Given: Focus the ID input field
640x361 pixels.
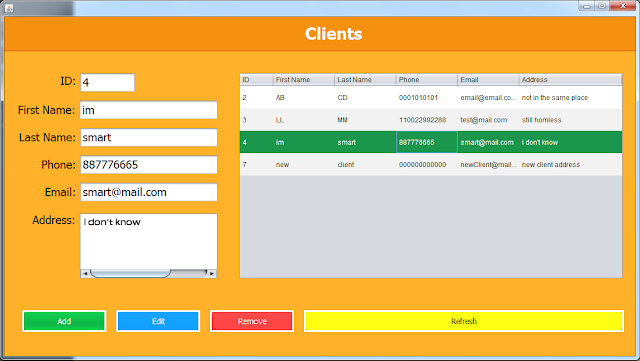Looking at the screenshot, I should (107, 82).
